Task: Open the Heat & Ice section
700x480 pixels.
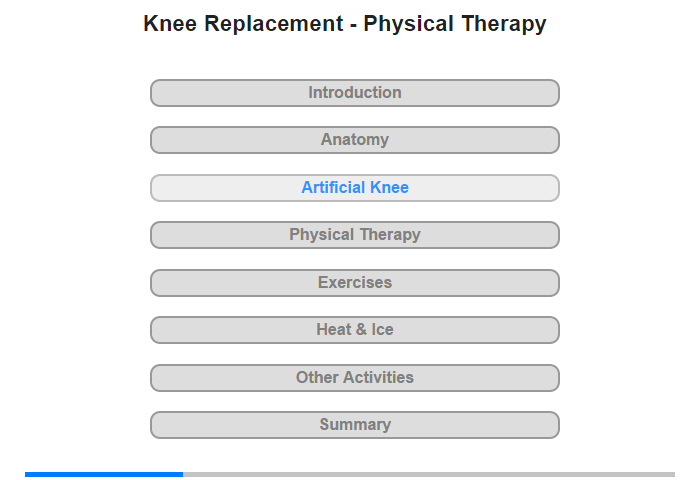Action: coord(354,330)
